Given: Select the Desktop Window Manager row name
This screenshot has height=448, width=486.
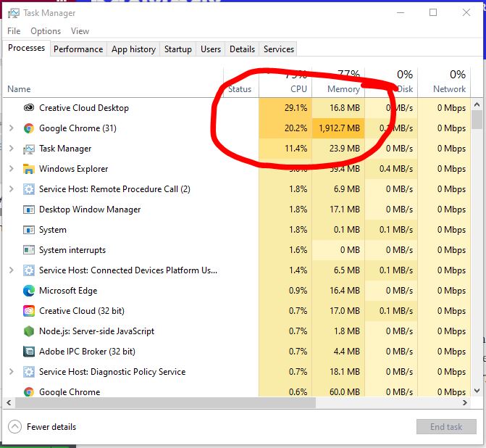Looking at the screenshot, I should [90, 210].
